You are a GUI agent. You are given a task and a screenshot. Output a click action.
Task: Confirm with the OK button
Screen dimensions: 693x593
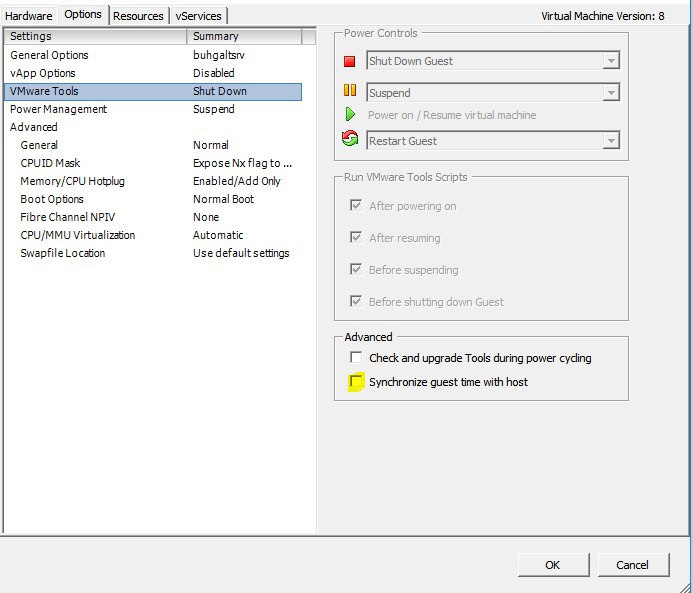pos(553,565)
